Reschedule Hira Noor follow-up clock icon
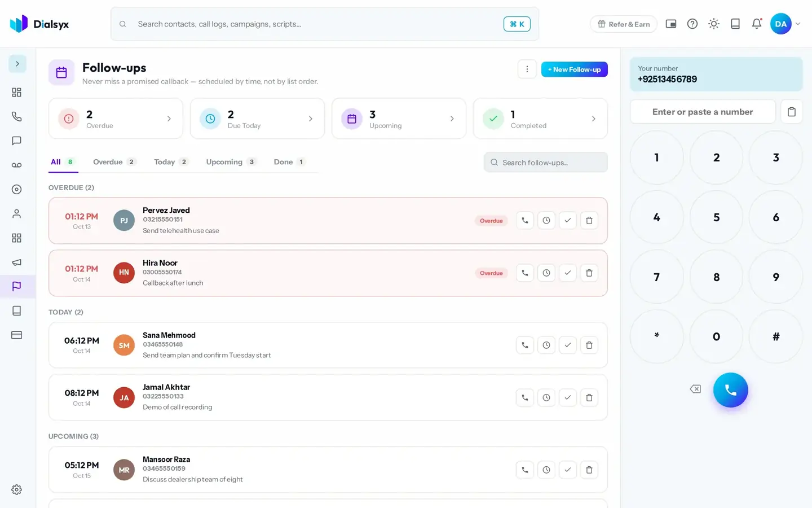This screenshot has width=812, height=508. (546, 273)
